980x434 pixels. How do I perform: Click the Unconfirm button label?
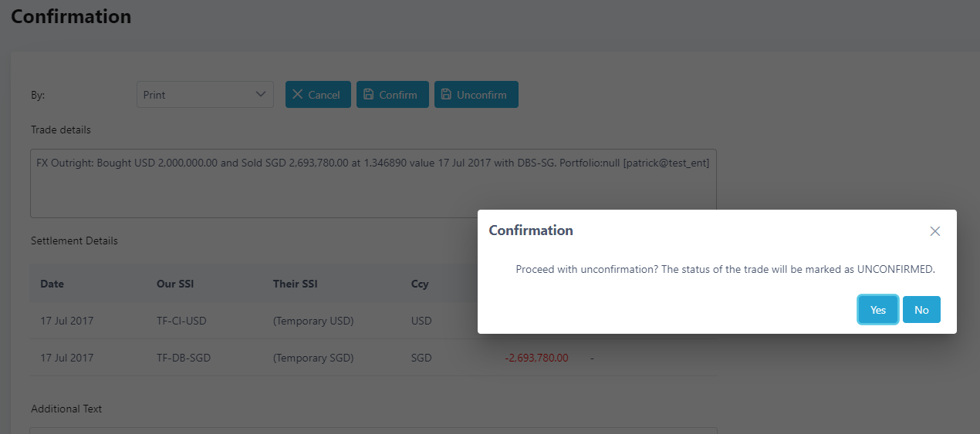482,95
